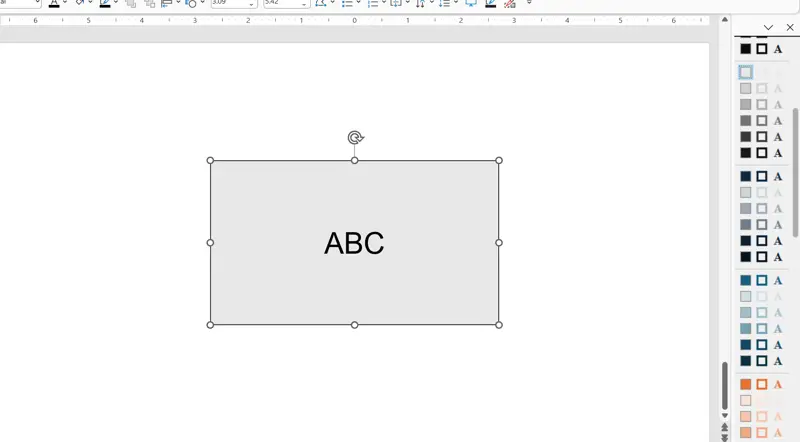Click the highlighting color pen icon
Viewport: 800px width, 442px height.
point(105,3)
